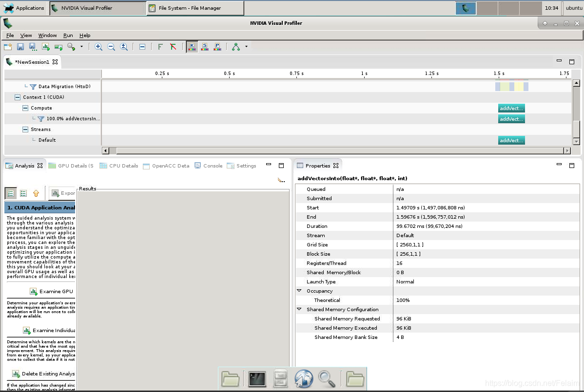Click the green battery run toolbar icon
Screen dimensions: 584x392
[58, 47]
